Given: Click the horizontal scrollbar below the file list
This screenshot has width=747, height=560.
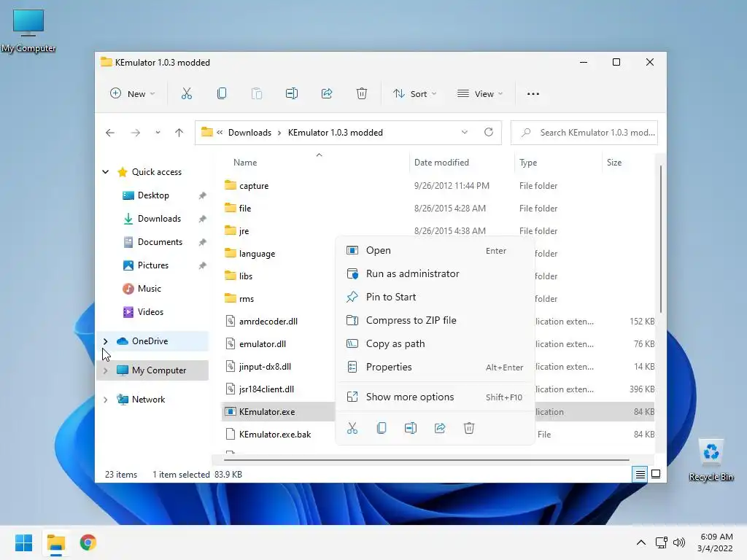Looking at the screenshot, I should click(426, 460).
